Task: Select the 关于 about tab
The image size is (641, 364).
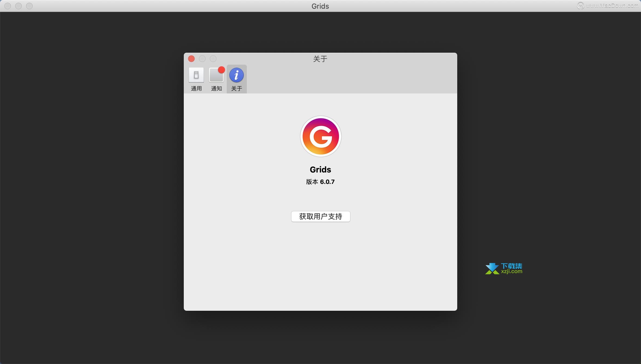Action: 237,79
